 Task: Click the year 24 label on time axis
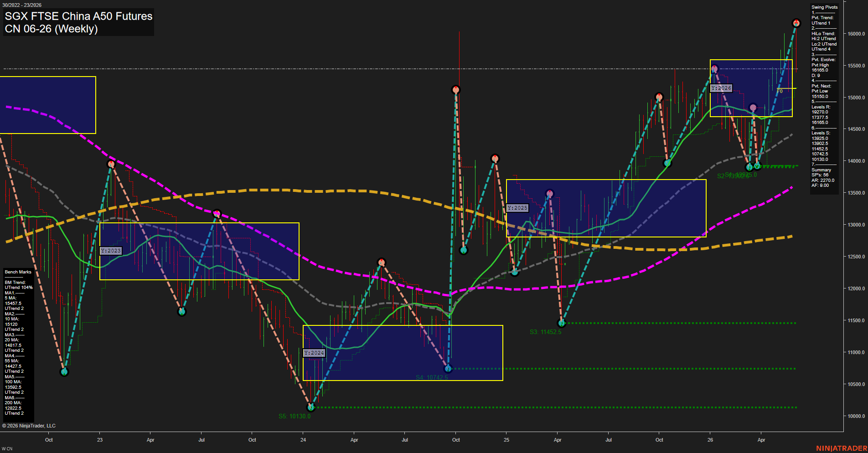tap(303, 440)
